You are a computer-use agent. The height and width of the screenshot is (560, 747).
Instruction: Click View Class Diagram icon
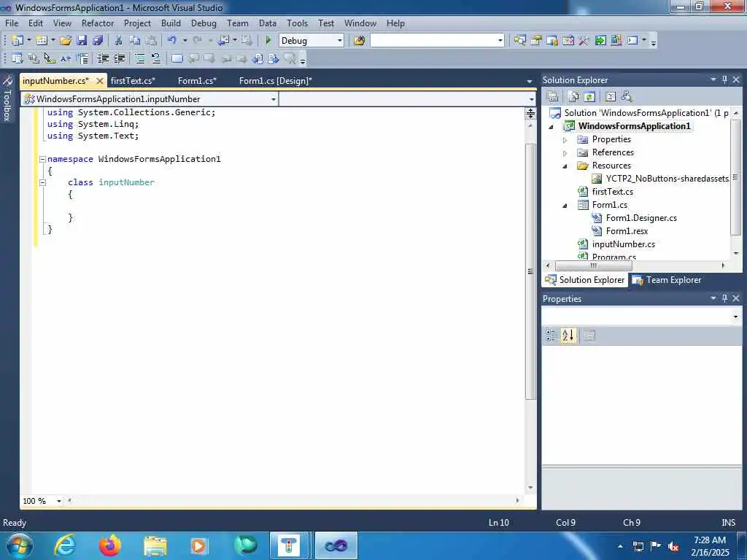627,97
